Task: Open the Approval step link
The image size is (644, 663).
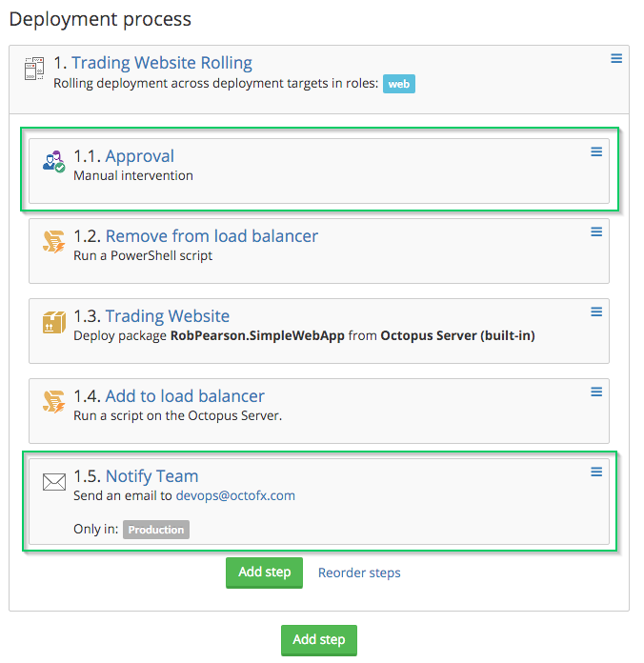Action: pos(139,156)
